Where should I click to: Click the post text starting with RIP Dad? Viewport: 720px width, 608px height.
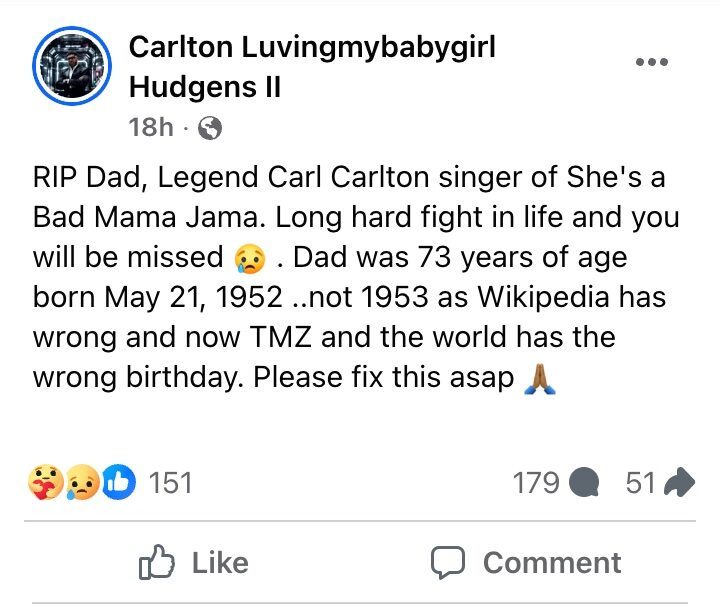pyautogui.click(x=350, y=277)
